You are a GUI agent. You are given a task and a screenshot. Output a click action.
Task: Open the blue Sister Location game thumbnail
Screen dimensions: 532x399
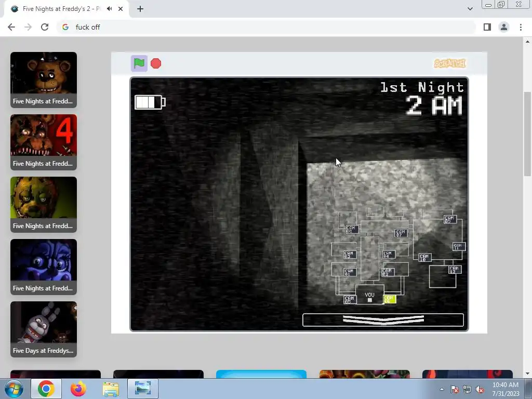44,268
